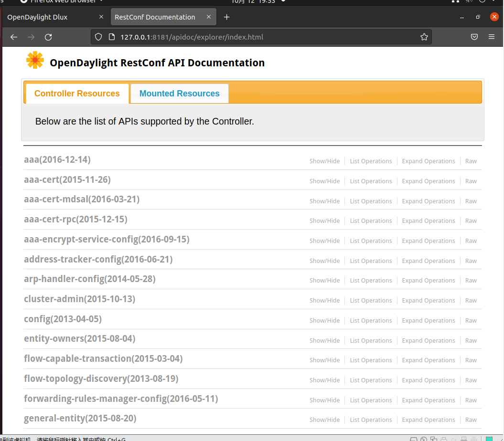Go back using the browser back arrow

(x=13, y=37)
